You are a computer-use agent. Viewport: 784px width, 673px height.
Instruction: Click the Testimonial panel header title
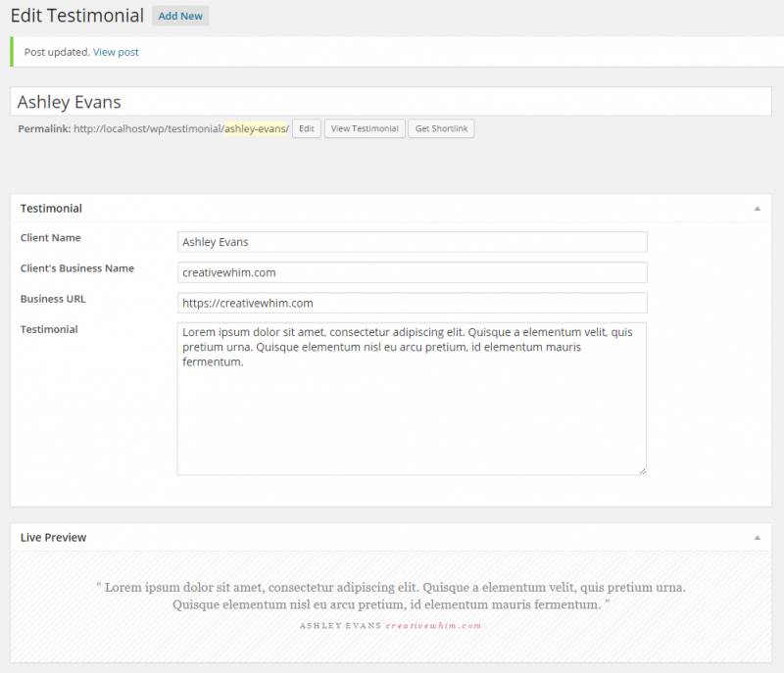51,209
